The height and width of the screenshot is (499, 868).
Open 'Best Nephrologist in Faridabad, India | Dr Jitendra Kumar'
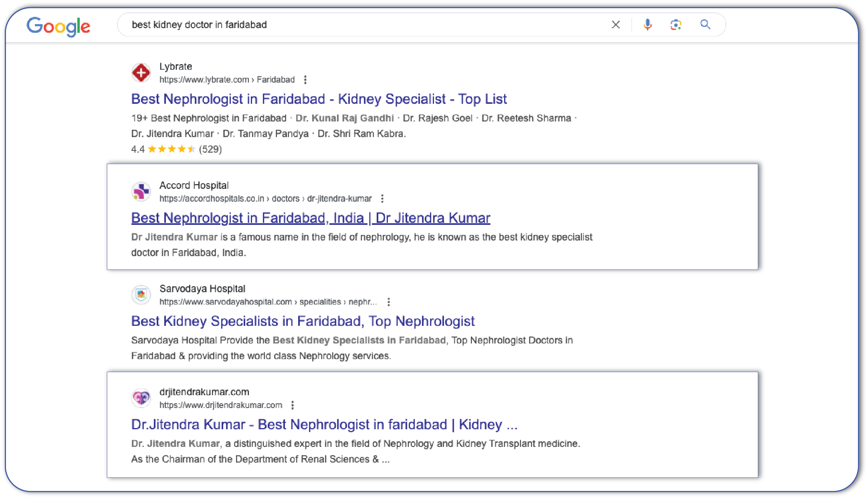click(311, 218)
